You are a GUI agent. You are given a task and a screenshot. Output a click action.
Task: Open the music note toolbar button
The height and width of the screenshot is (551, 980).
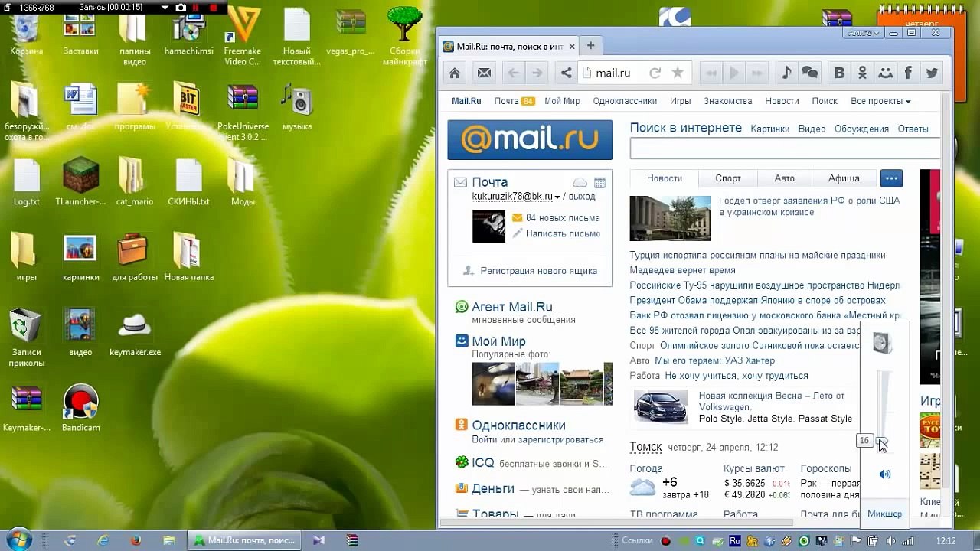pos(786,73)
